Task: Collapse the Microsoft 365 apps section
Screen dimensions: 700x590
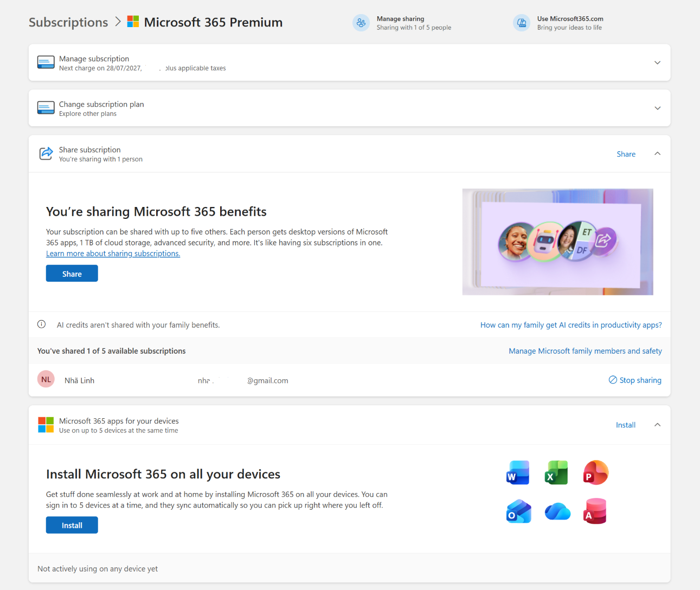Action: (657, 425)
